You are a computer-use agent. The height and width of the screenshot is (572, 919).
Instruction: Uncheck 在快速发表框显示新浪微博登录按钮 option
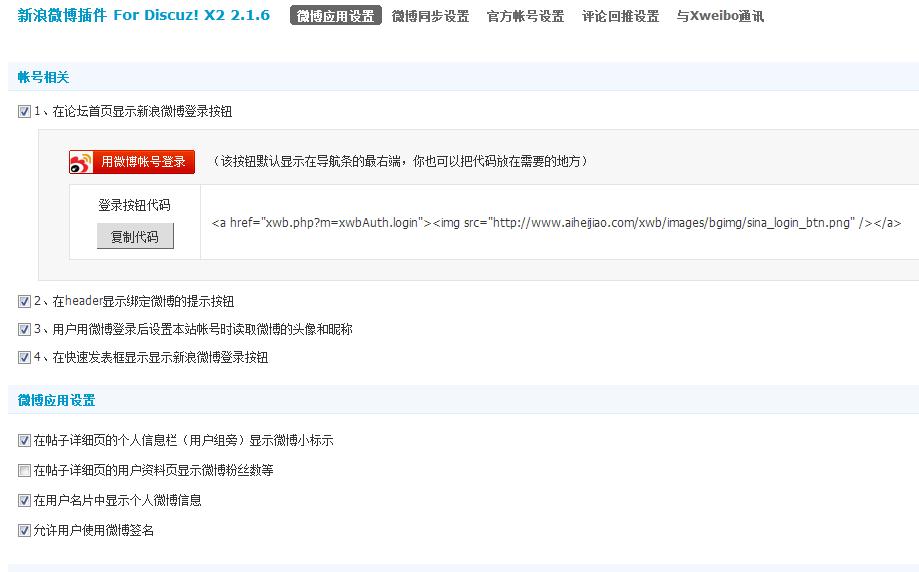[x=24, y=358]
